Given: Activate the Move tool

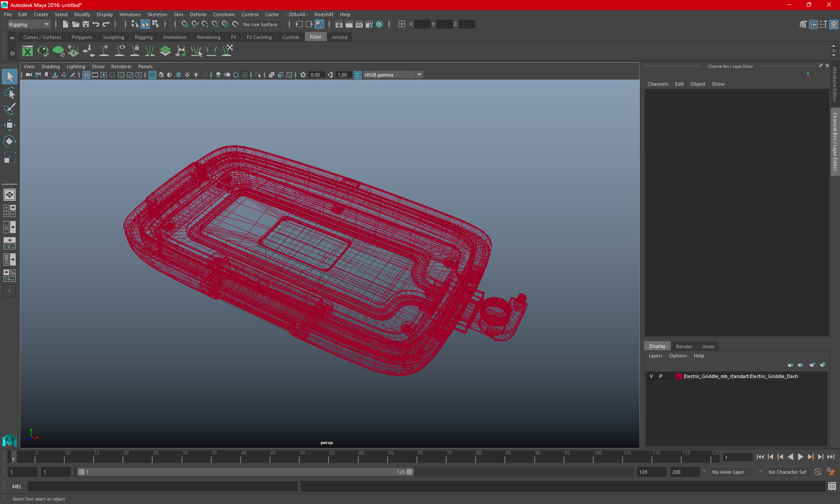Looking at the screenshot, I should tap(9, 125).
